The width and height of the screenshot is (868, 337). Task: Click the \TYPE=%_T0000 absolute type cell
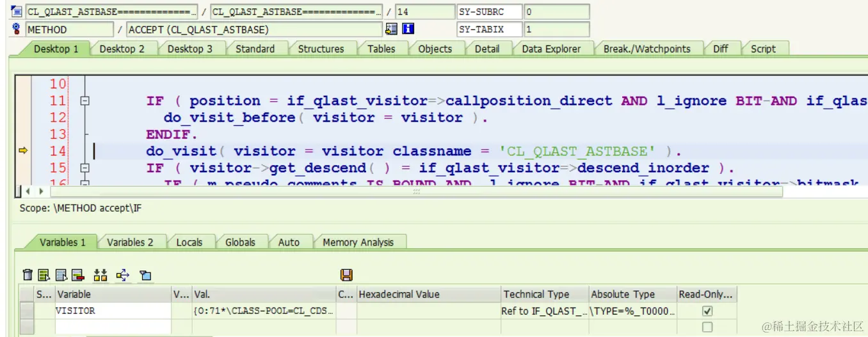tap(632, 311)
